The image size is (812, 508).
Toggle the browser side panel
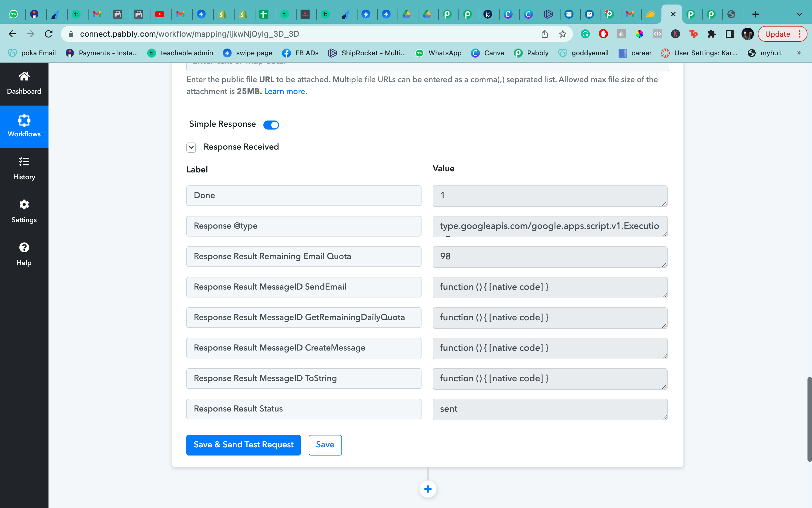click(729, 34)
